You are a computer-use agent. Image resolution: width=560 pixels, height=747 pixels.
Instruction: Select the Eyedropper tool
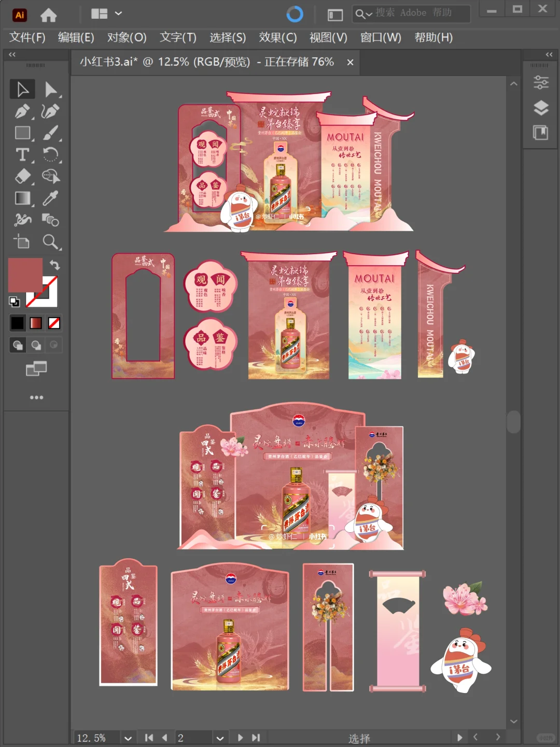(51, 198)
